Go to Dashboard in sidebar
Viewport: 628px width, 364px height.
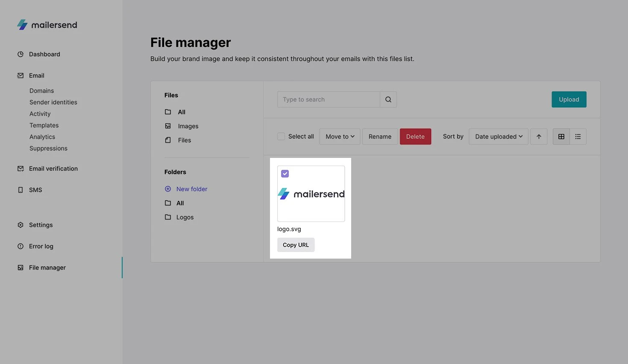(44, 54)
